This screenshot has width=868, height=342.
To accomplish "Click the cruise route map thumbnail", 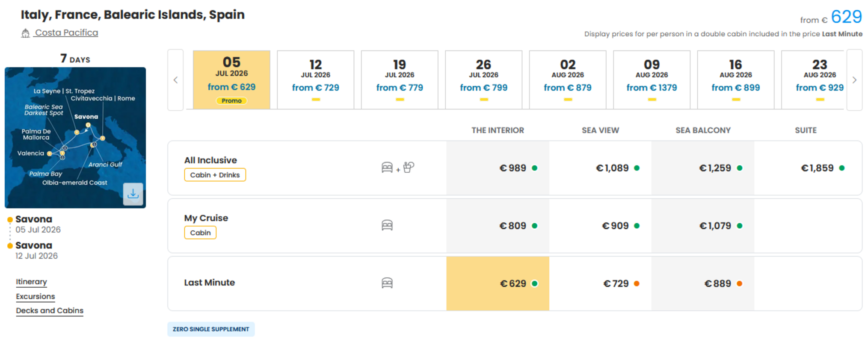I will pos(75,138).
